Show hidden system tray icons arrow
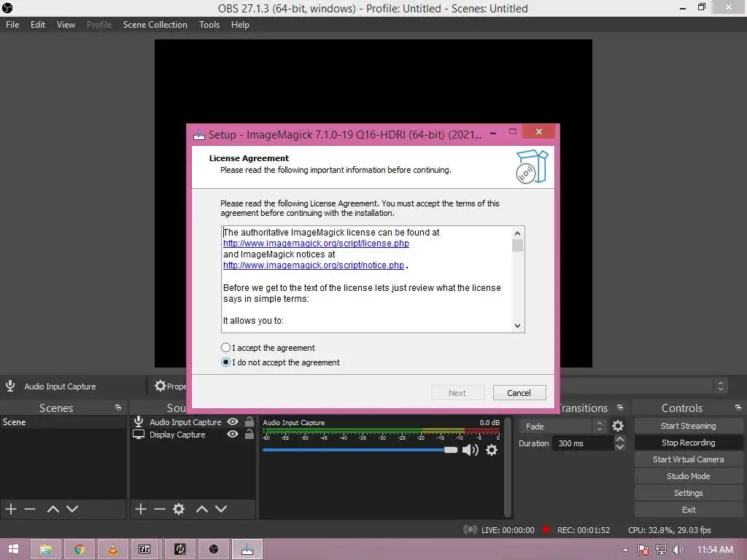The image size is (747, 560). click(x=625, y=550)
